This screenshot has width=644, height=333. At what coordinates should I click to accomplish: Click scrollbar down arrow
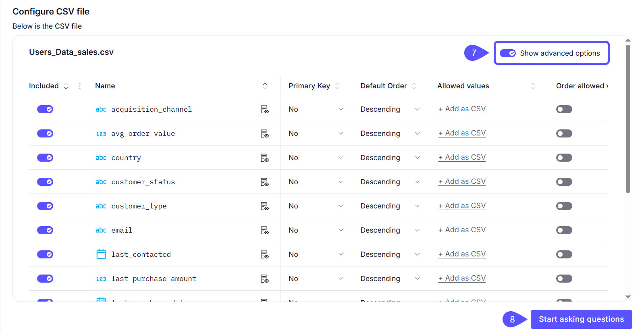(628, 297)
